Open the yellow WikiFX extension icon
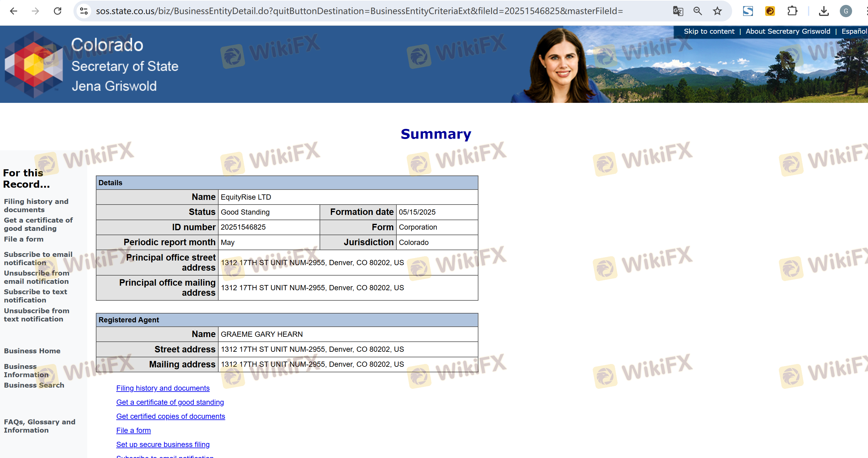Screen dimensions: 868x458 [770, 11]
